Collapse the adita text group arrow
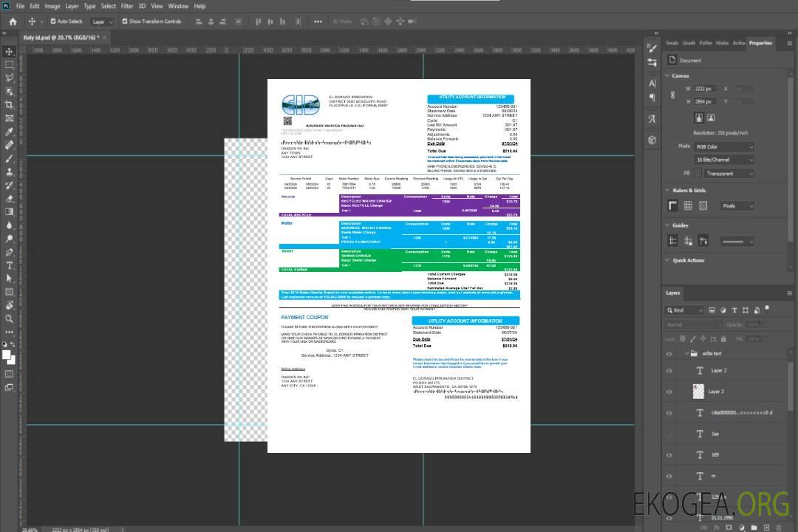 686,353
